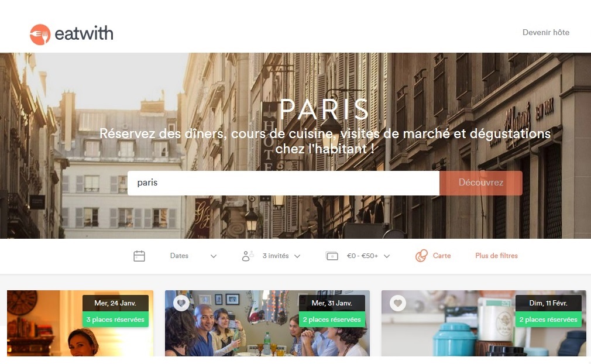Favorite the Mer, 31 Janv. dinner listing
Viewport: 591px width, 364px height.
point(181,303)
